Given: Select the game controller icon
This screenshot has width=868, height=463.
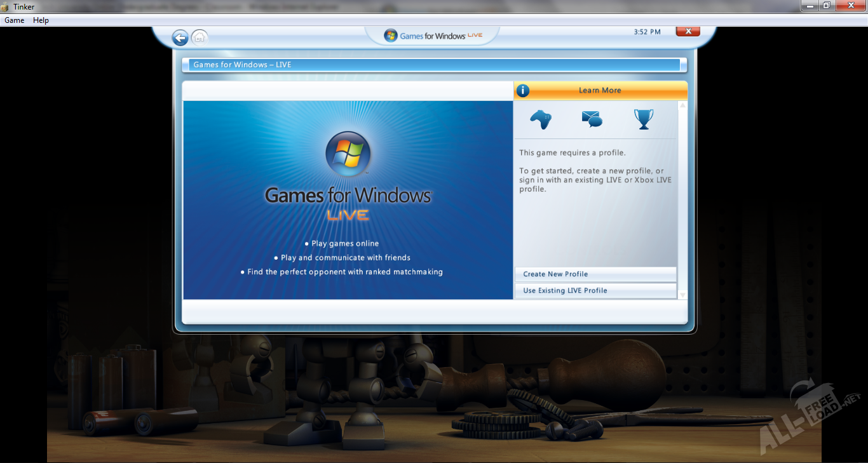Looking at the screenshot, I should 541,119.
